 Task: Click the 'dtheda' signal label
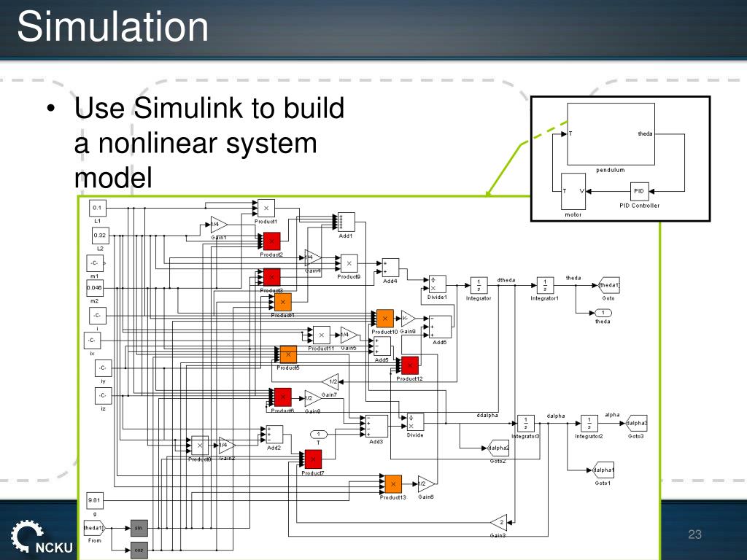[x=506, y=280]
